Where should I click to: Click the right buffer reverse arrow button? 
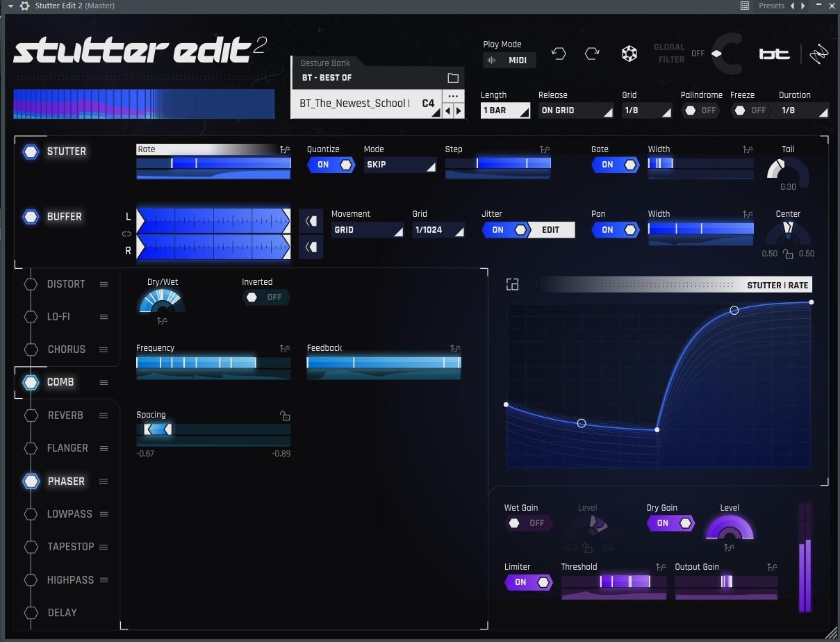(x=311, y=247)
